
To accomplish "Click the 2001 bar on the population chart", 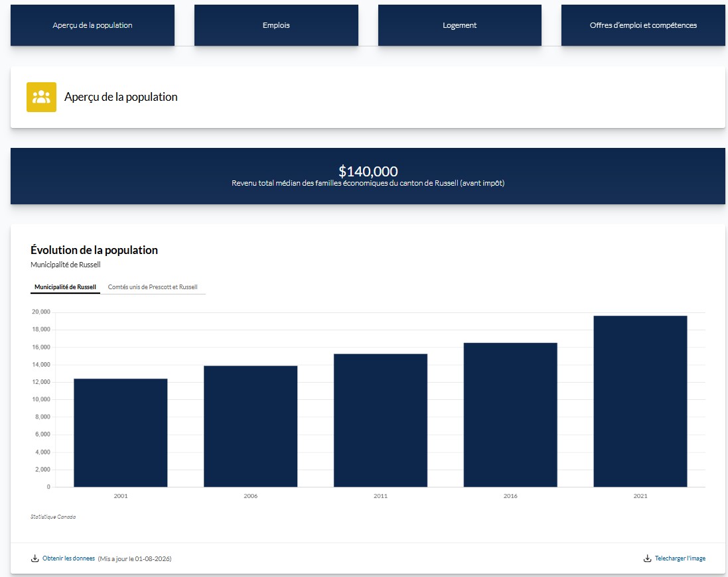I will 120,432.
